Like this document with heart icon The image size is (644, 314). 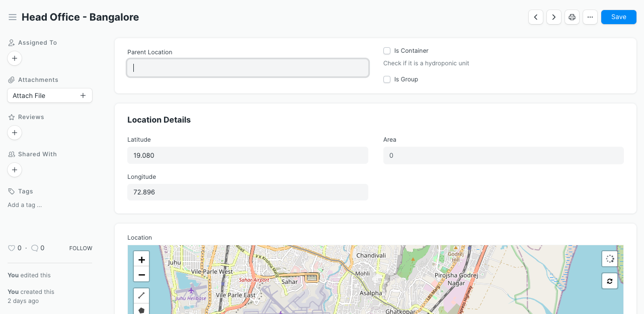12,248
